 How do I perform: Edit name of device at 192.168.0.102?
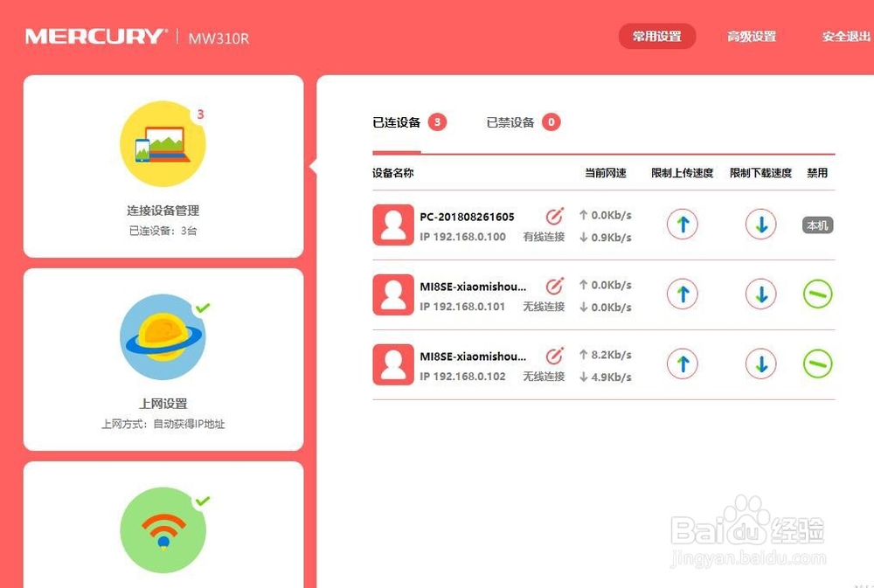(x=554, y=356)
